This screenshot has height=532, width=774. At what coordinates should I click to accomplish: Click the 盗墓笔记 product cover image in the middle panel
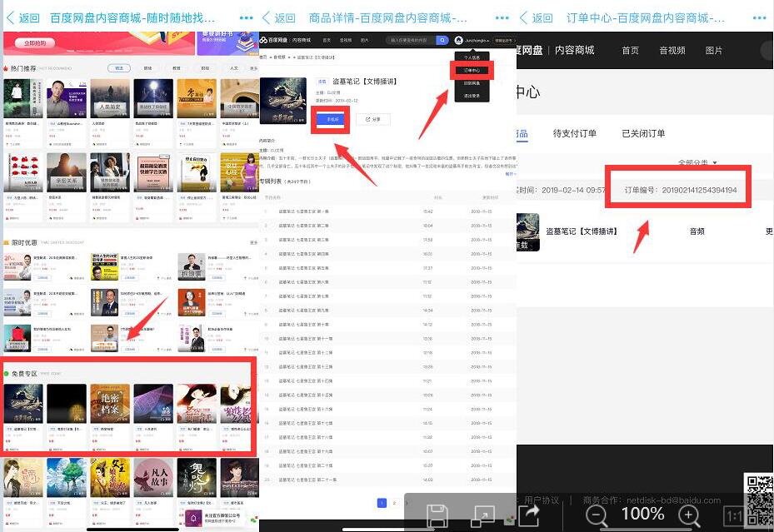[282, 101]
